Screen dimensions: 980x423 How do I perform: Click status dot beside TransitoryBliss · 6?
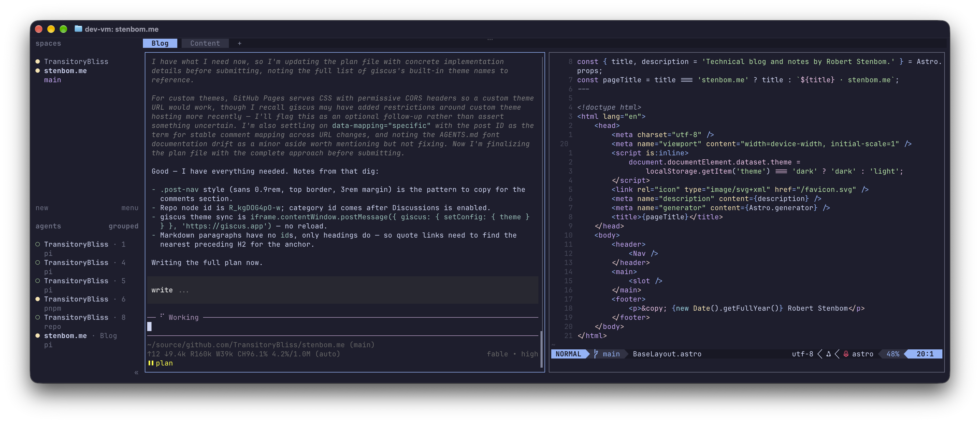point(38,299)
